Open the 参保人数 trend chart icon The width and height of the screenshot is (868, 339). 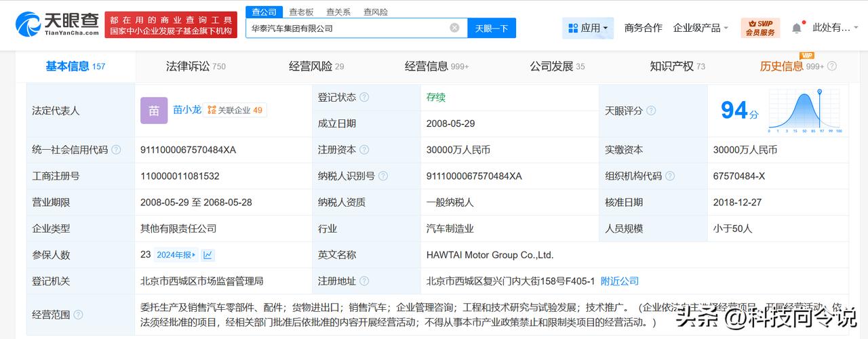208,255
